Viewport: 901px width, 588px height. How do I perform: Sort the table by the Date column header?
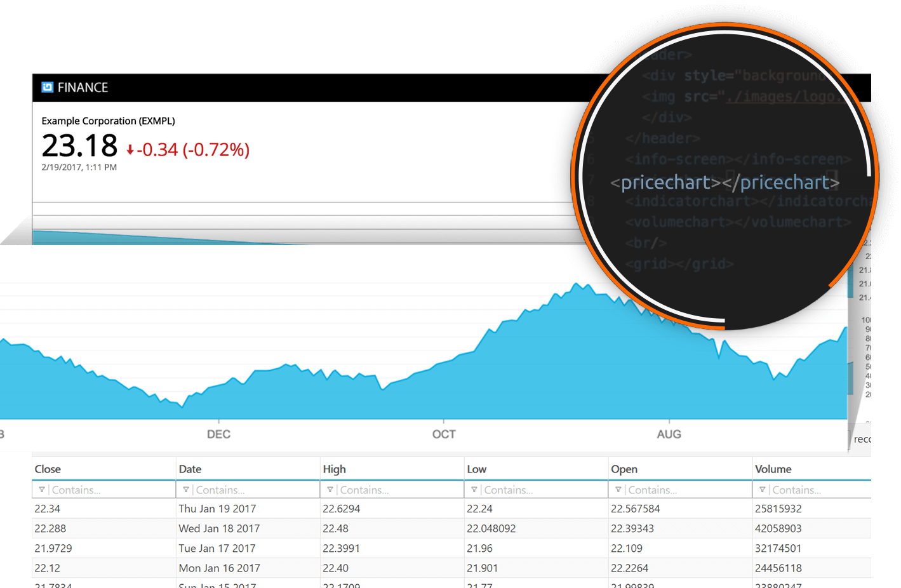[190, 469]
